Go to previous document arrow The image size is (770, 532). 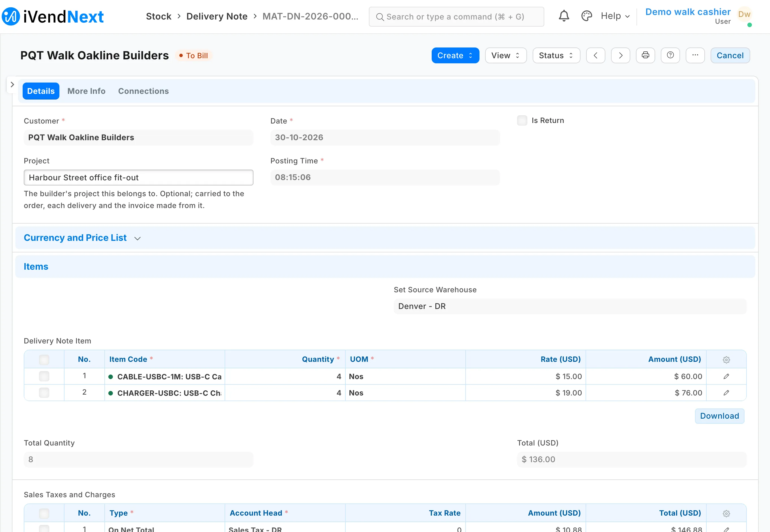(595, 55)
